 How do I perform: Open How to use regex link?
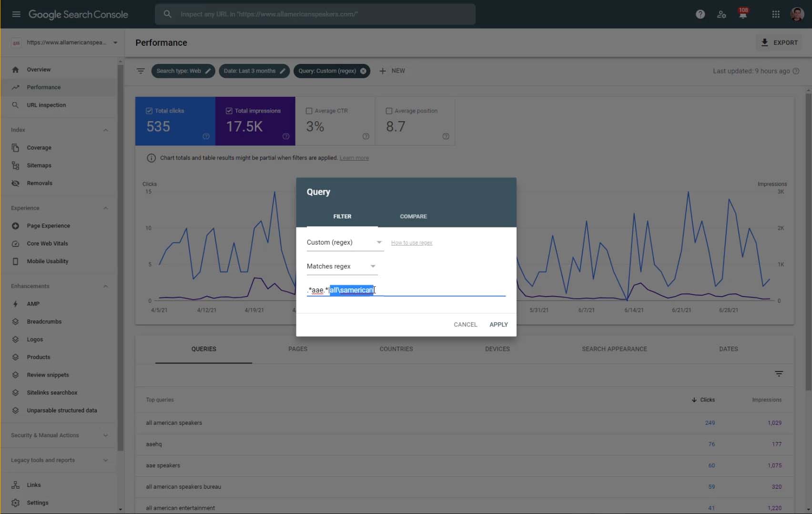412,243
